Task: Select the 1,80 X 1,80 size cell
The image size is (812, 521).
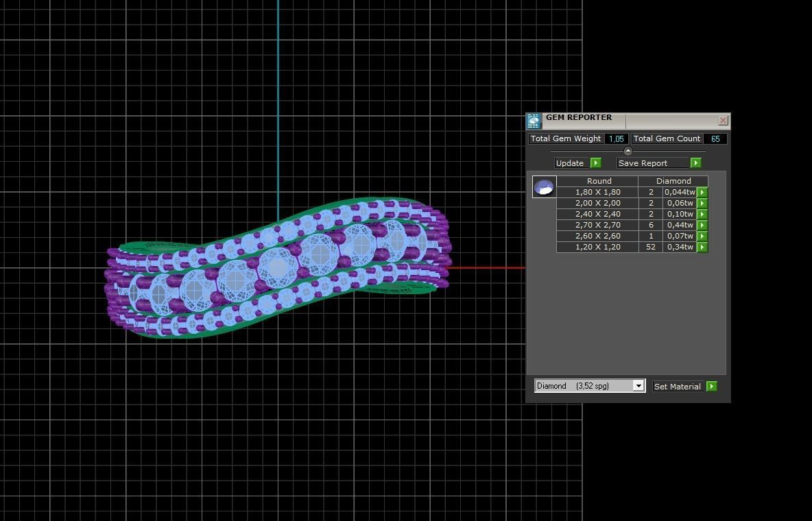Action: point(597,192)
